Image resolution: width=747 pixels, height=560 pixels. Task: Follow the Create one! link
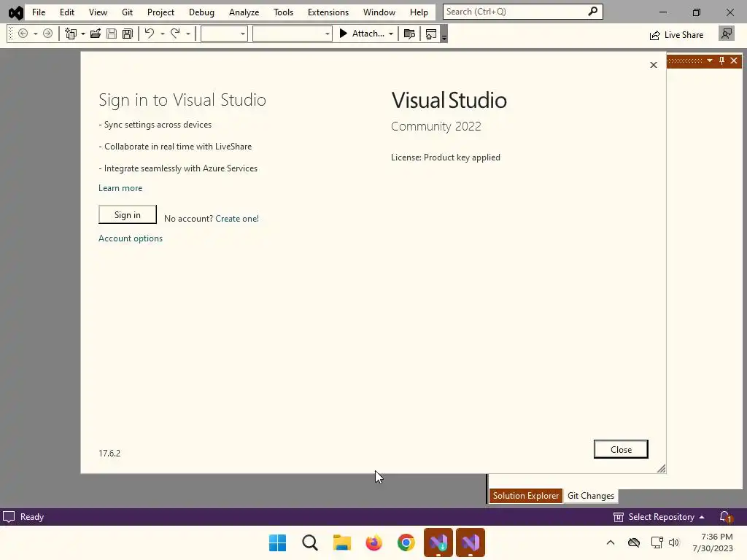click(237, 219)
